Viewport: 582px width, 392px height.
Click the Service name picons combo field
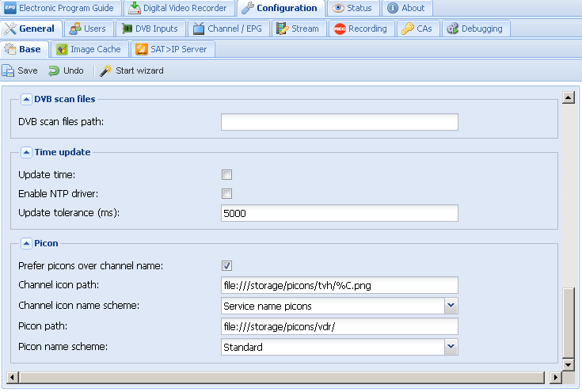pyautogui.click(x=333, y=306)
